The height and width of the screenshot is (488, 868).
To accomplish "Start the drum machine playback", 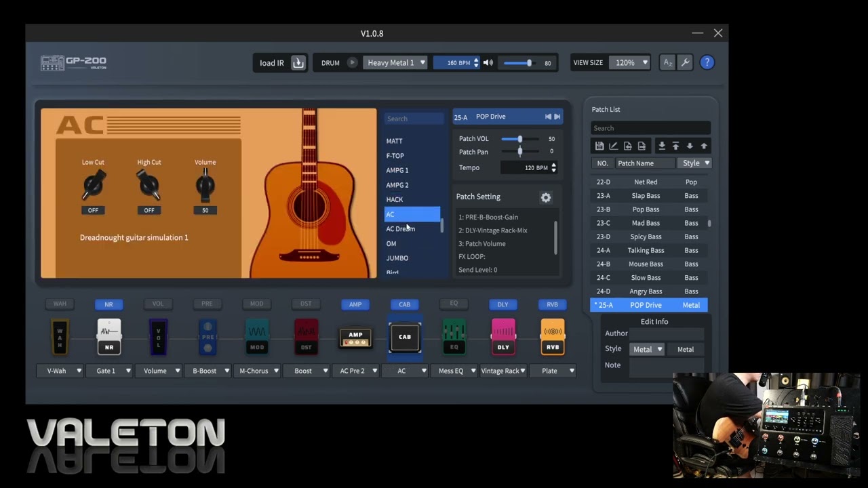I will 352,63.
